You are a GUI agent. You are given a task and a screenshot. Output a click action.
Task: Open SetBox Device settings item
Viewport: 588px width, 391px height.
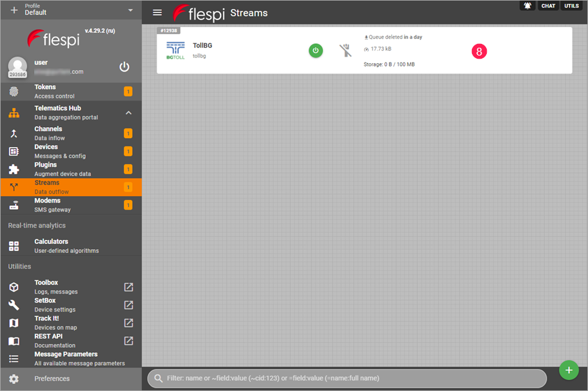[71, 305]
